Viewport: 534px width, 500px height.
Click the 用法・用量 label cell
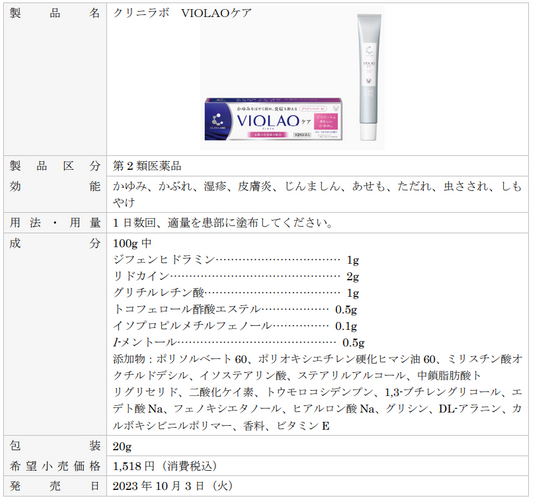coord(54,223)
